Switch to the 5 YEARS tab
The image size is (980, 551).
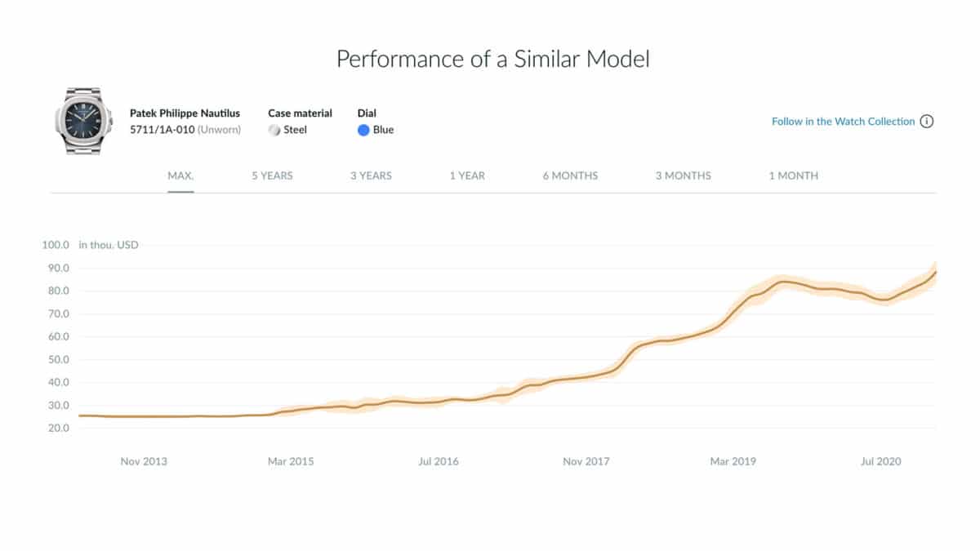(x=272, y=176)
